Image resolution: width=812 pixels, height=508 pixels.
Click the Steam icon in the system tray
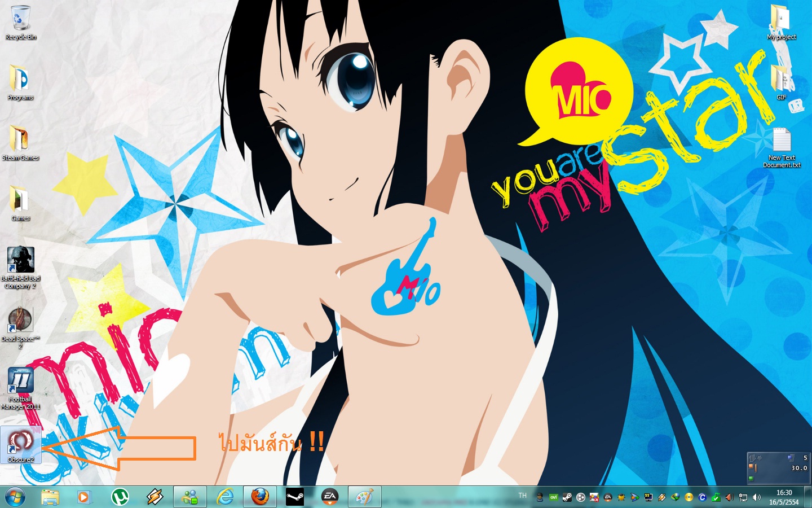point(567,497)
